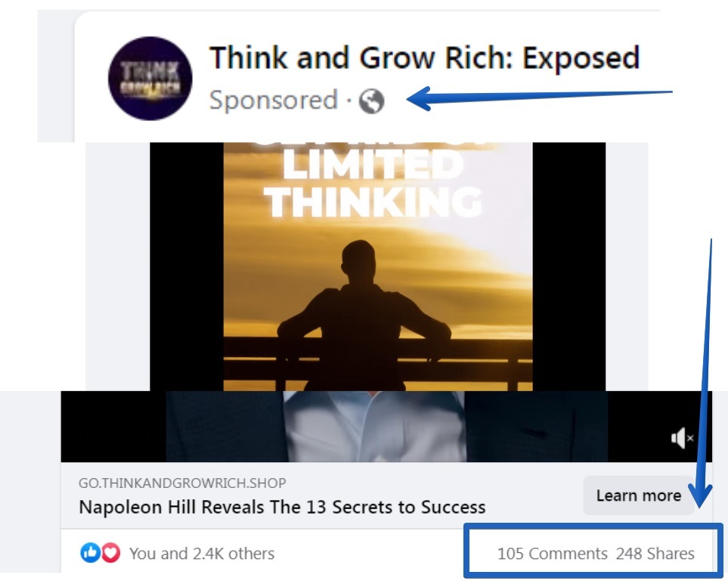728x581 pixels.
Task: Click the Sponsored label under the page name
Action: tap(273, 100)
